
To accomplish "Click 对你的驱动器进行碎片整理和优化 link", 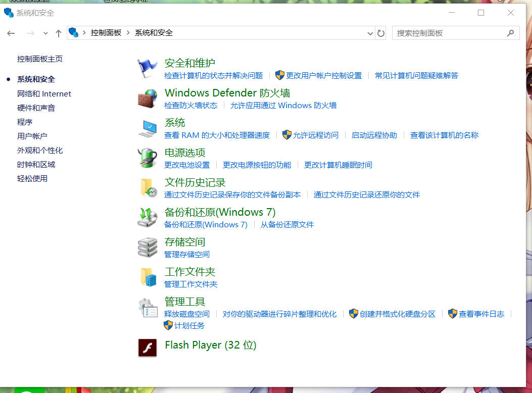I will pos(279,314).
